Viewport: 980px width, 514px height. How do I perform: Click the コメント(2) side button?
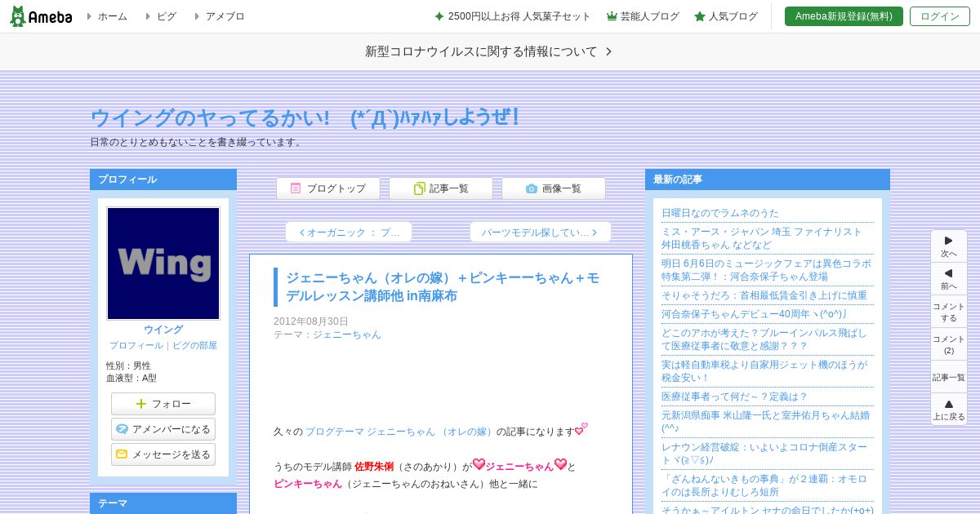click(x=949, y=344)
